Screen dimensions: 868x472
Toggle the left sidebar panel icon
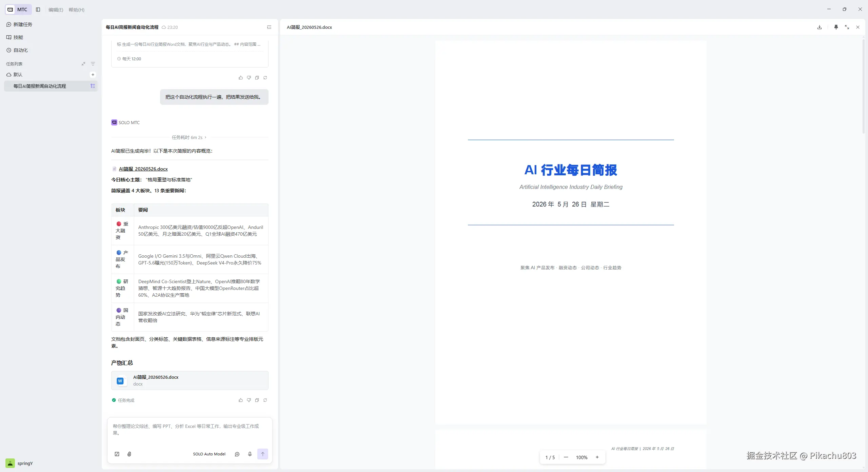38,9
